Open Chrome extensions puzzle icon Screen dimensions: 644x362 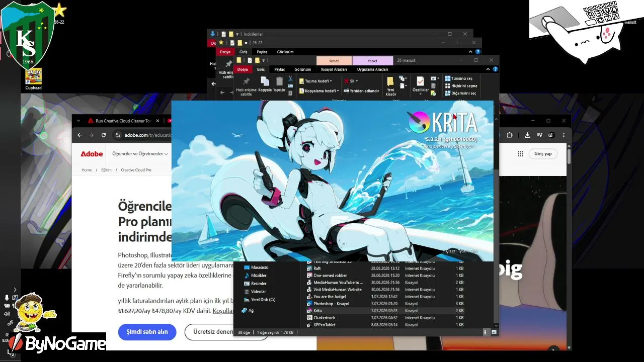[x=510, y=135]
